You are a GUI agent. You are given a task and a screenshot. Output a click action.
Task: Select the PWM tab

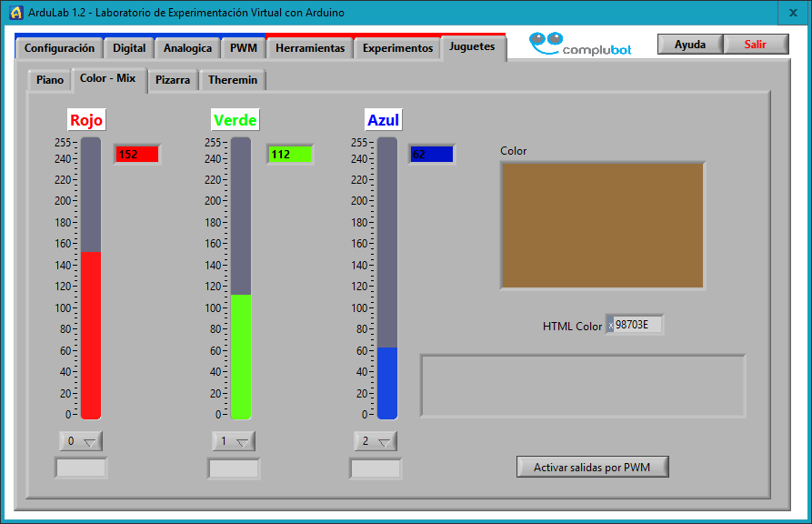(x=243, y=48)
